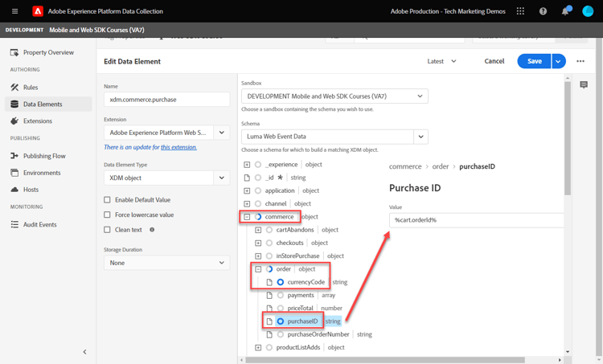Image resolution: width=603 pixels, height=364 pixels.
Task: Click the Purchase ID Value input field
Action: coord(476,219)
